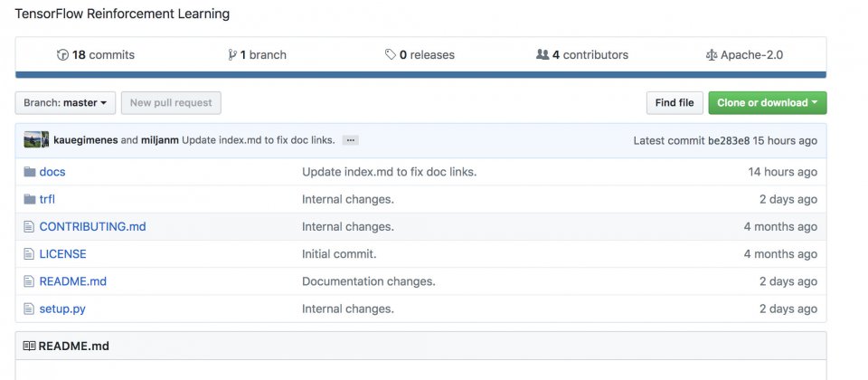
Task: Click the setup.py file icon
Action: (29, 309)
